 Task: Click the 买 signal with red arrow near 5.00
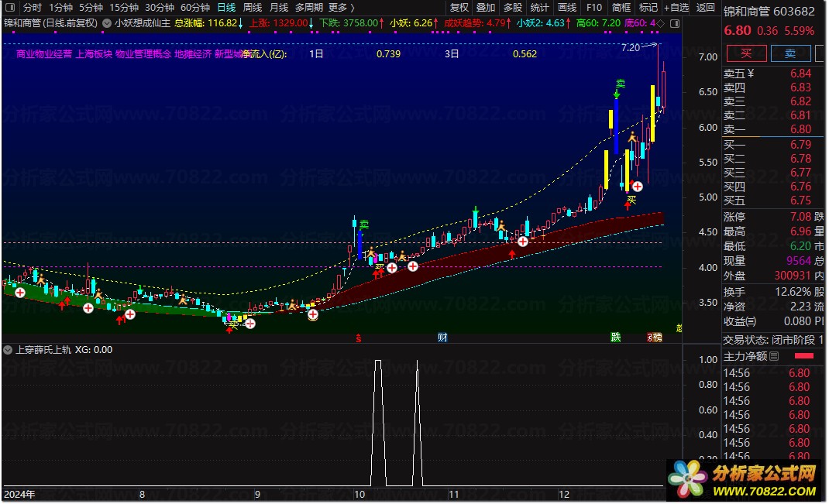tap(629, 202)
